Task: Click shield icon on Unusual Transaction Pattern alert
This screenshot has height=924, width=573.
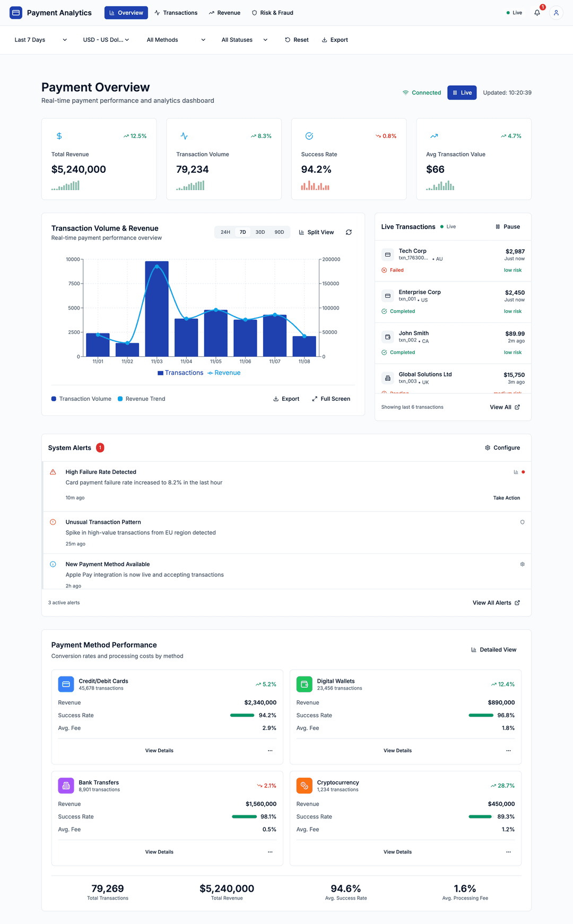Action: tap(523, 522)
